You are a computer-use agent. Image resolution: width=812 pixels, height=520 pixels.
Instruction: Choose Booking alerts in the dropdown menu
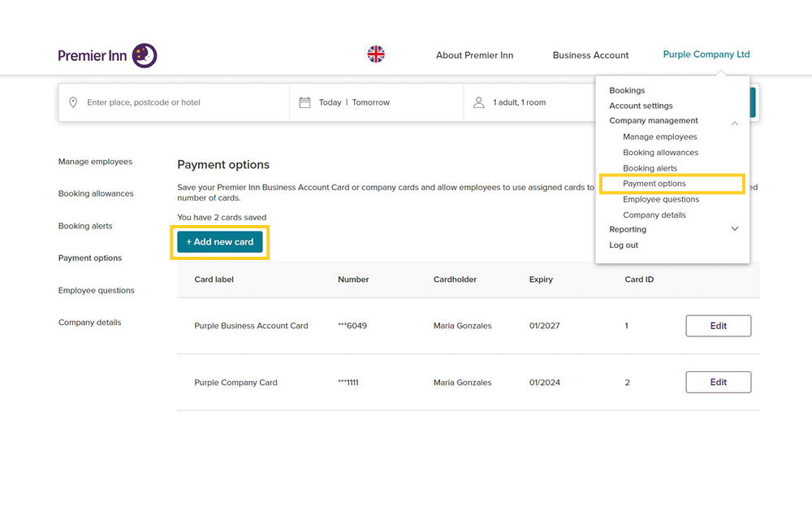pyautogui.click(x=650, y=168)
